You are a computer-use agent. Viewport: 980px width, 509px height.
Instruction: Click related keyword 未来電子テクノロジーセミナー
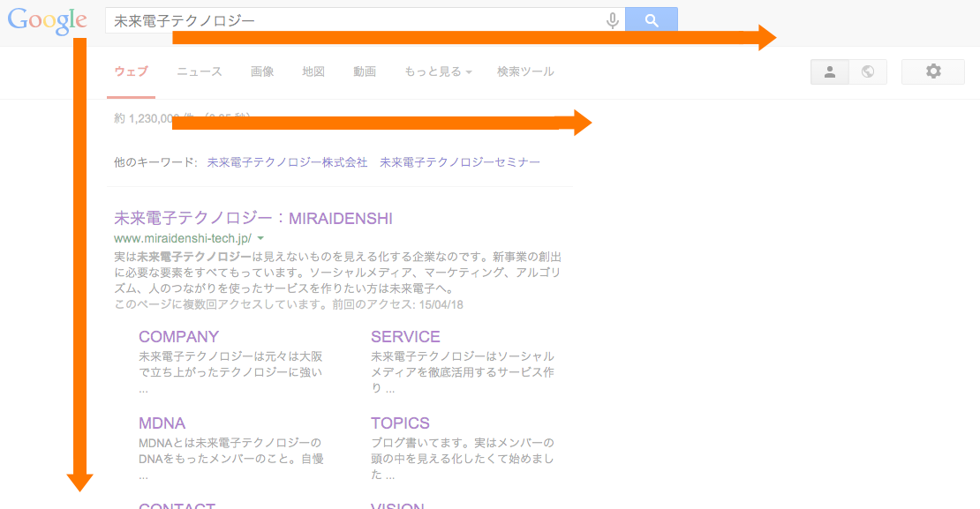click(460, 162)
